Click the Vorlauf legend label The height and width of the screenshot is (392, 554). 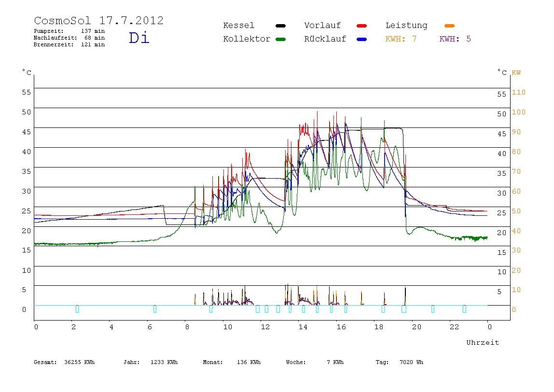[x=322, y=26]
